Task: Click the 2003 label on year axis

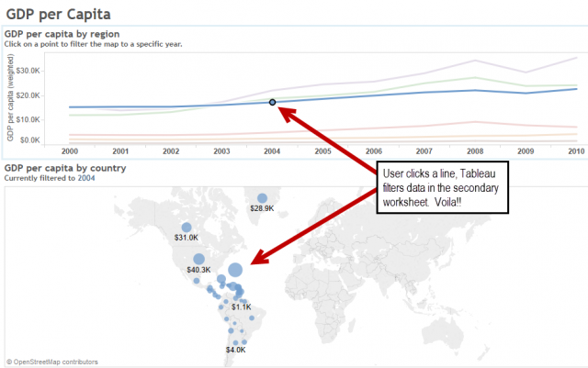Action: coord(221,151)
